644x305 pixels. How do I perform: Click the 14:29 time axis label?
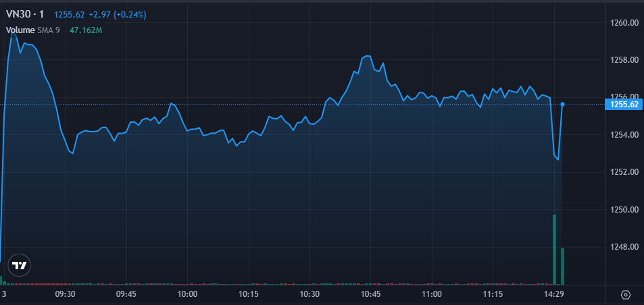(x=553, y=294)
